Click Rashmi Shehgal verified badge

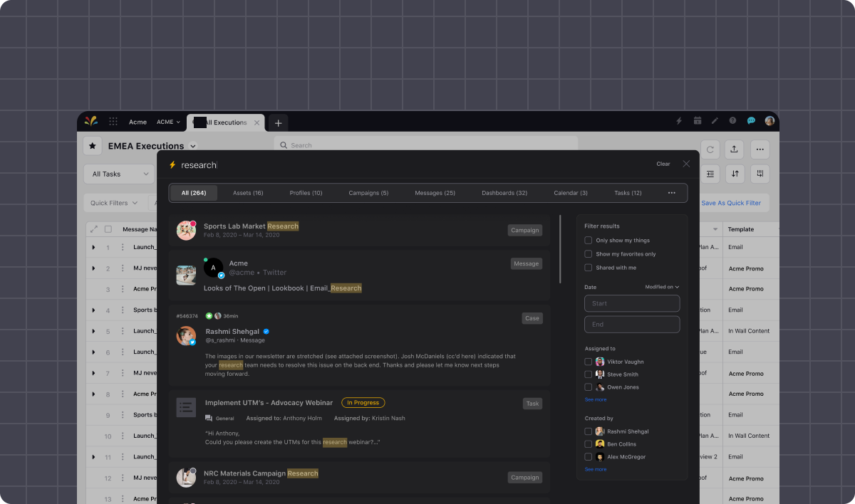coord(266,332)
